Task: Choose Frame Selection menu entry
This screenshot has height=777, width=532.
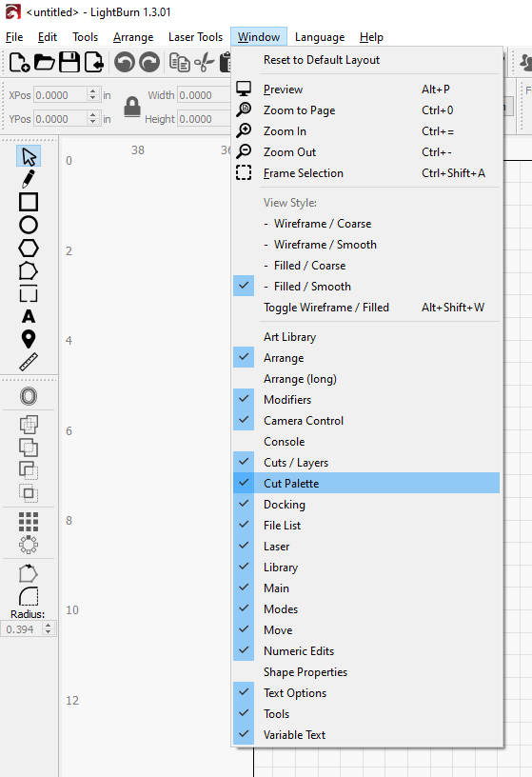Action: tap(366, 173)
